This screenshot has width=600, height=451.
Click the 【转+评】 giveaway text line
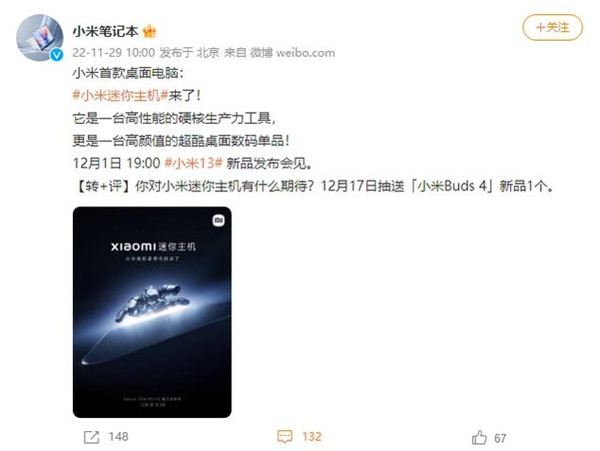tap(313, 186)
